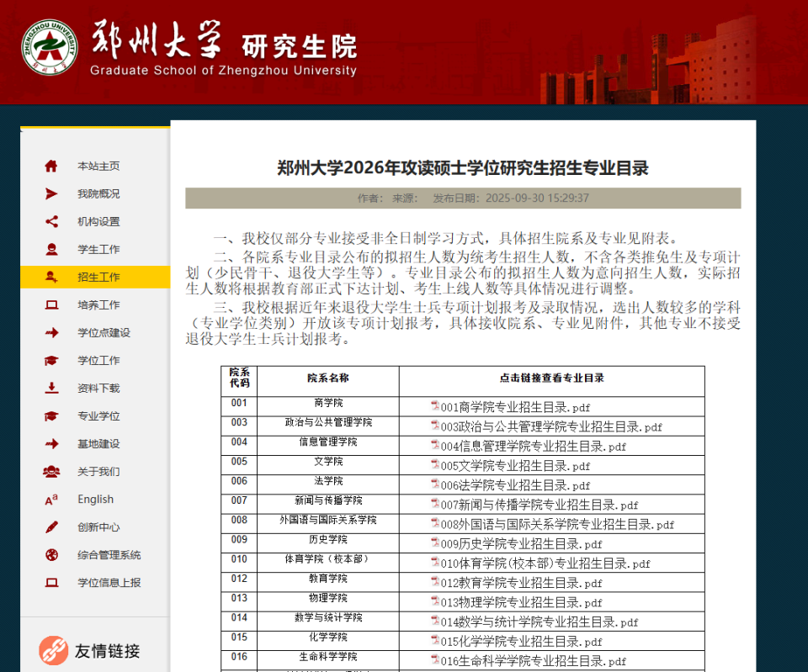
Task: Click the home icon beside 本站主页
Action: (x=50, y=167)
